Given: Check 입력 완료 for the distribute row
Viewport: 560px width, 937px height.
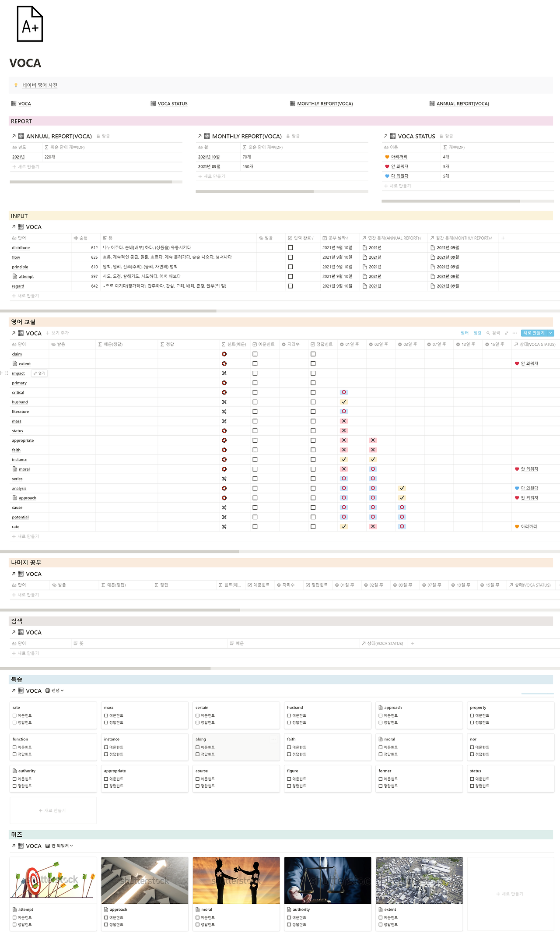Looking at the screenshot, I should click(x=290, y=248).
